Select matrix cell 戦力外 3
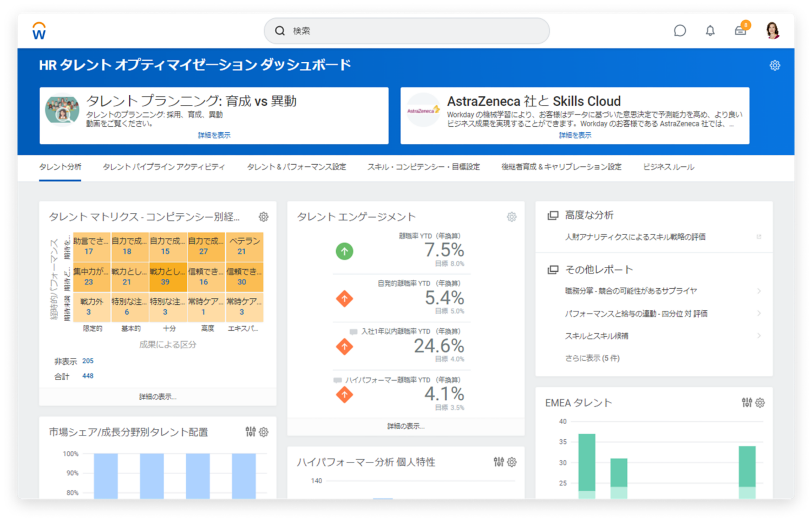The image size is (812, 521). (x=91, y=307)
